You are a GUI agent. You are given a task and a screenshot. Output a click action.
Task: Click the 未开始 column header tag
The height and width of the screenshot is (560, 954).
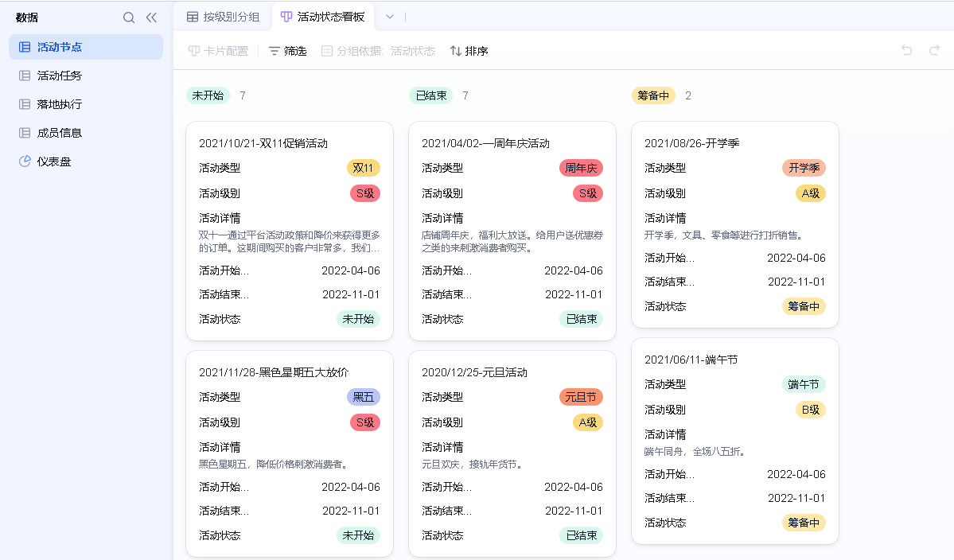click(208, 95)
